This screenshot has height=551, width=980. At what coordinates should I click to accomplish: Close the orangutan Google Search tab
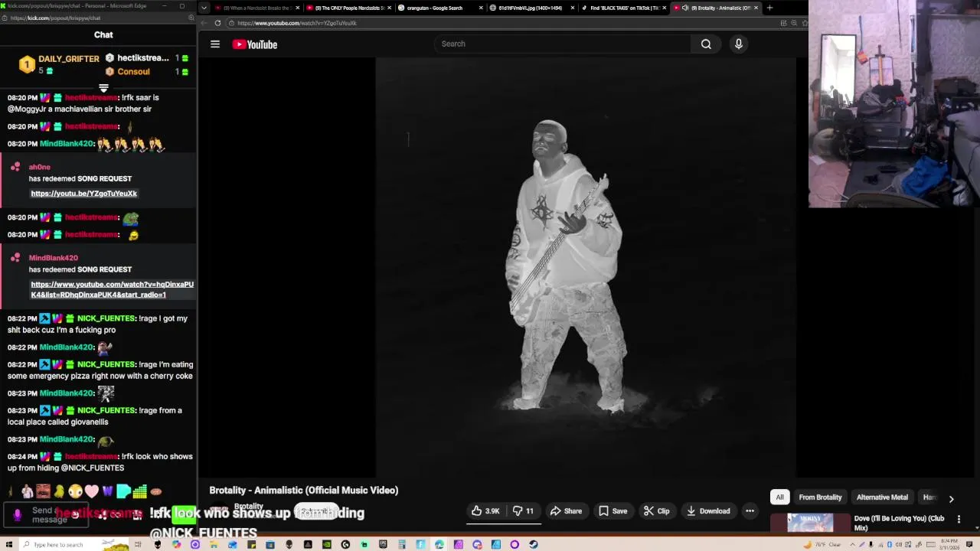481,8
